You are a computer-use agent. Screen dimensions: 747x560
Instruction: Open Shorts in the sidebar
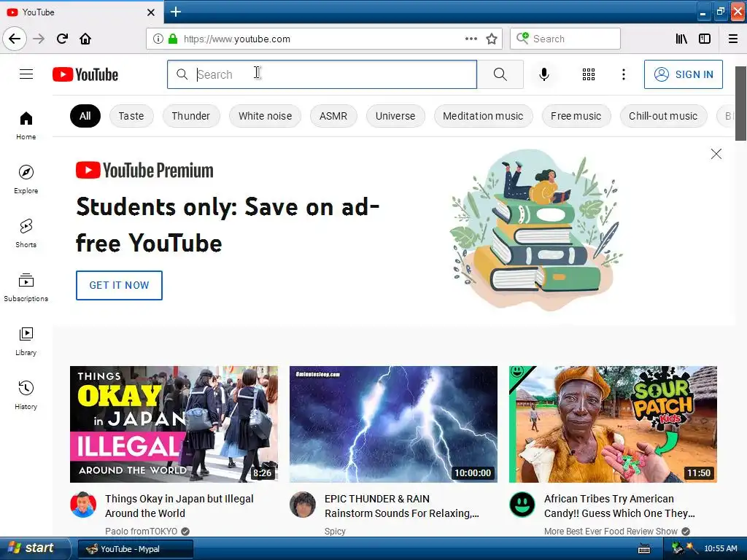click(26, 233)
